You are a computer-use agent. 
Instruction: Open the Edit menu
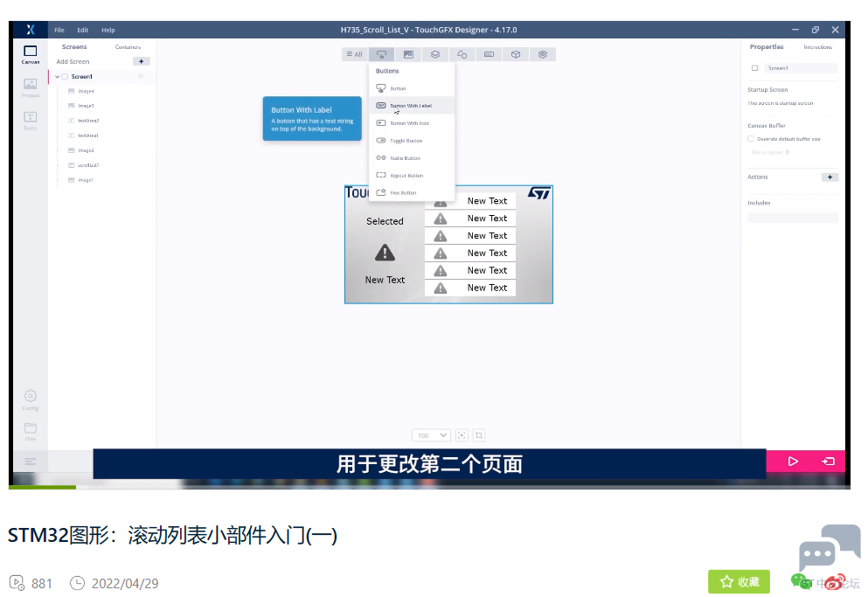coord(82,30)
